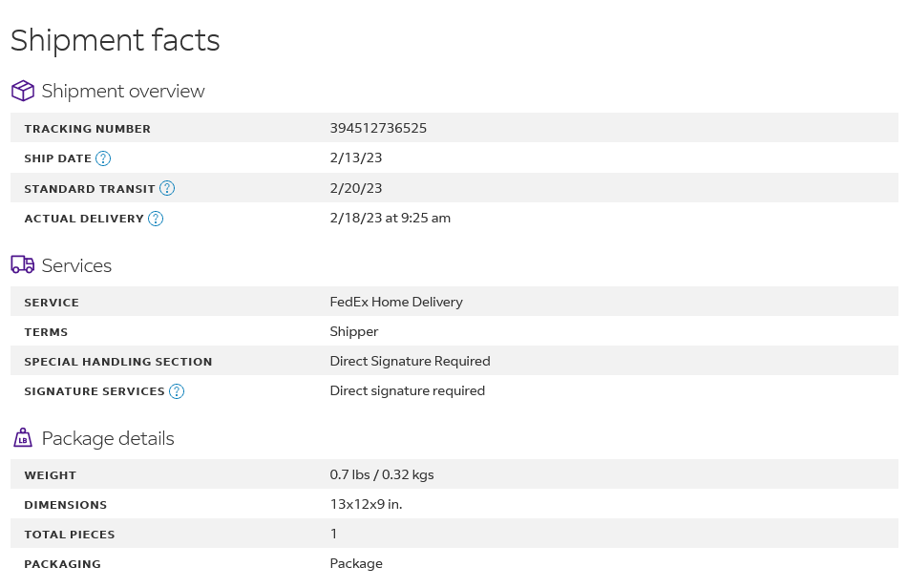Click the Services truck icon
Screen dimensions: 908x588
(23, 264)
